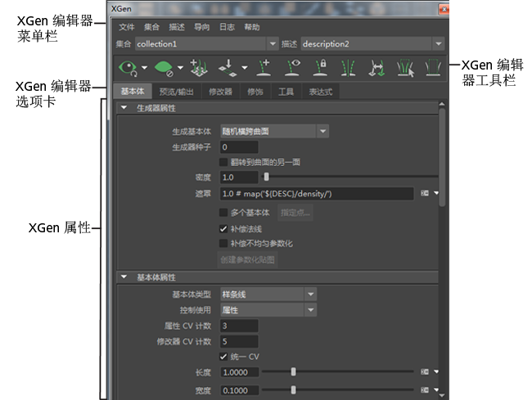Switch to the 基本体 tab

click(x=133, y=91)
